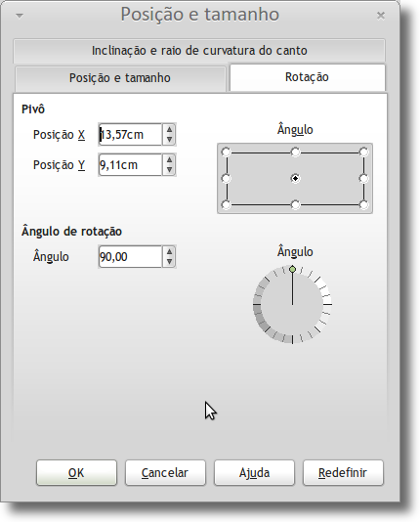Screen dimensions: 420x522
Task: Select the middle-left pivot point
Action: click(226, 179)
